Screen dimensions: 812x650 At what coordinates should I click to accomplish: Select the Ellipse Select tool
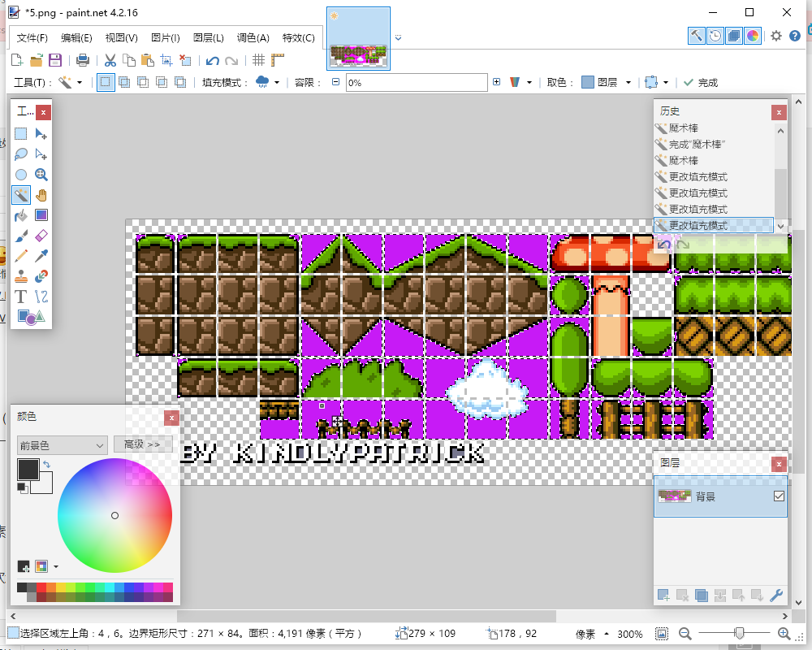pyautogui.click(x=21, y=175)
